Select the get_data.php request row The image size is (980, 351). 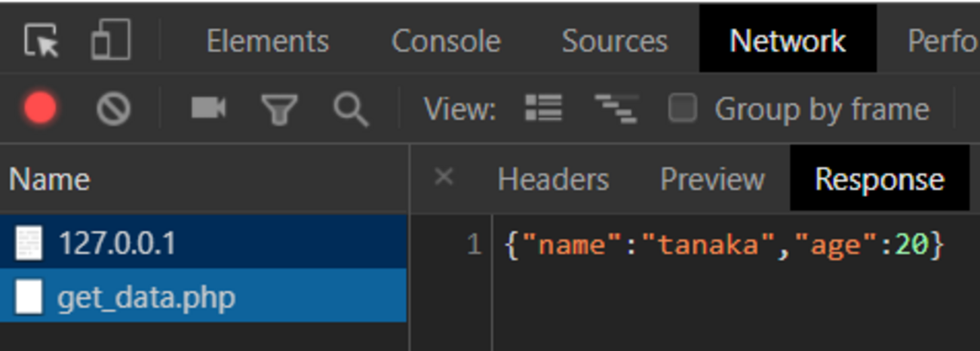point(204,297)
